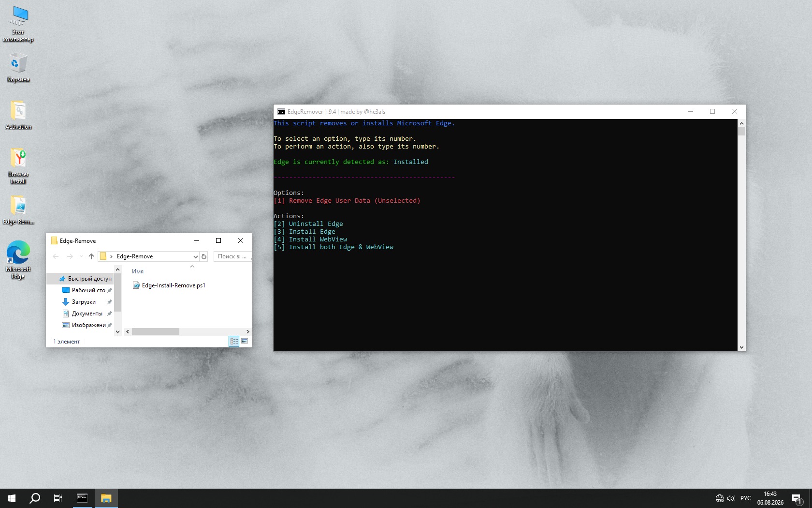
Task: Click the Uninstall Edge action line
Action: coord(308,224)
